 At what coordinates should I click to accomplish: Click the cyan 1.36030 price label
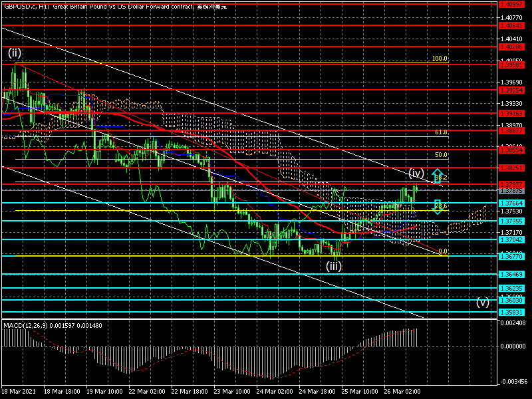tap(511, 301)
